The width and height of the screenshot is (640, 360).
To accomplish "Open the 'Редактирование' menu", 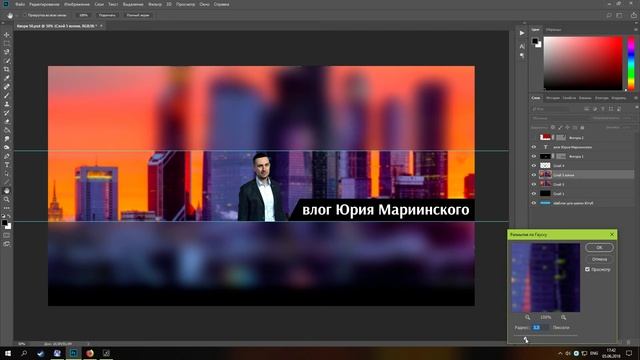I will click(44, 4).
